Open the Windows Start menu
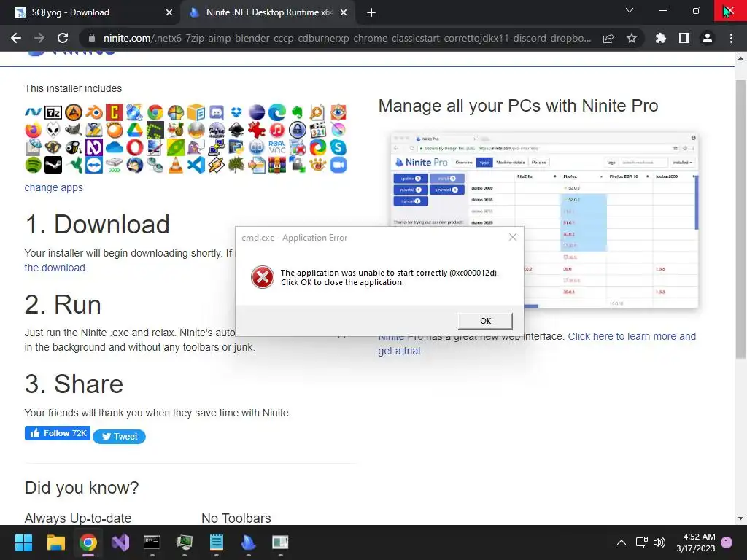Viewport: 747px width, 560px height. coord(23,542)
